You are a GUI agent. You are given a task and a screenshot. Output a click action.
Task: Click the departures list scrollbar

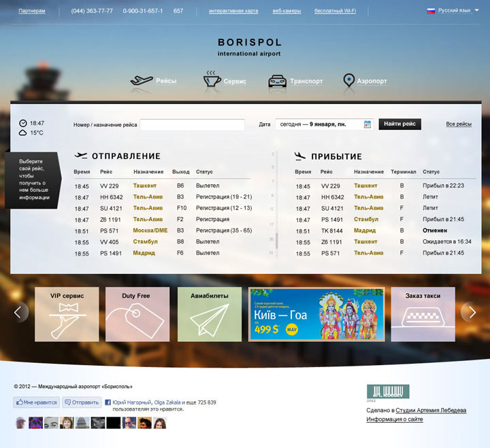(276, 241)
